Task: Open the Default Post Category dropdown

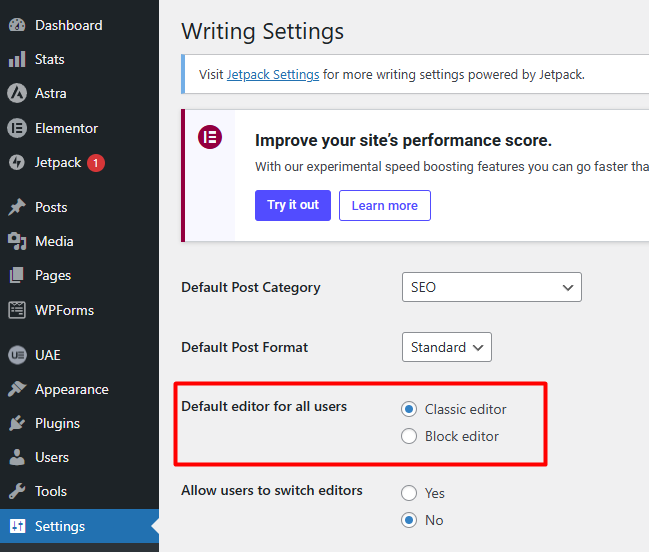Action: coord(491,287)
